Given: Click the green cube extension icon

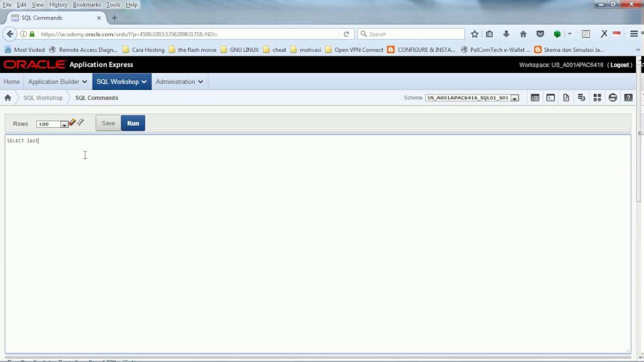Looking at the screenshot, I should (x=557, y=34).
